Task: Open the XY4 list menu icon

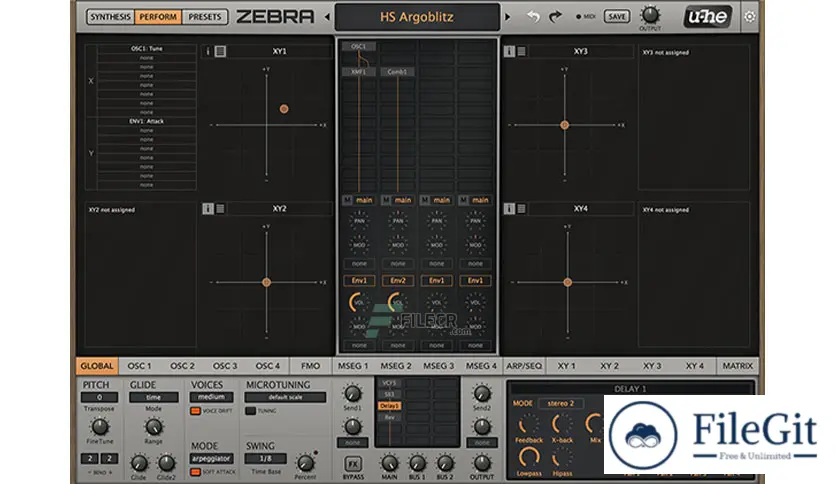Action: point(521,208)
